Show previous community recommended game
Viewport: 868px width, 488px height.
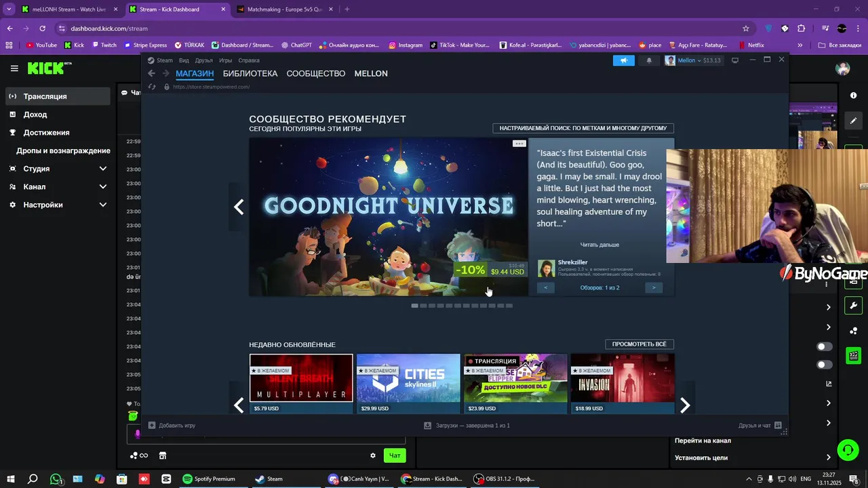[x=239, y=207]
